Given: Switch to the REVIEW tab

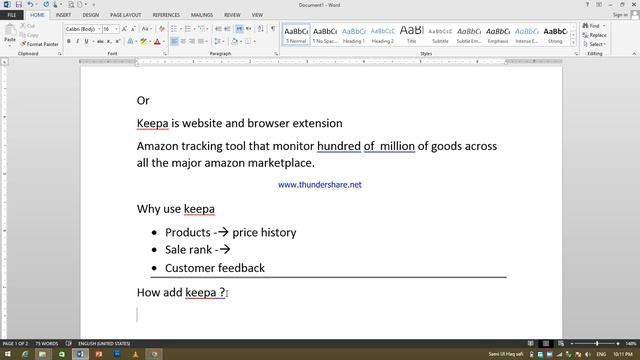Looking at the screenshot, I should click(232, 15).
